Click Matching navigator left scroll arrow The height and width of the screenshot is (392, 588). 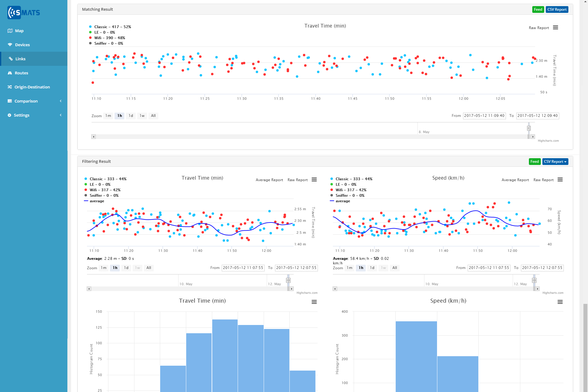94,137
